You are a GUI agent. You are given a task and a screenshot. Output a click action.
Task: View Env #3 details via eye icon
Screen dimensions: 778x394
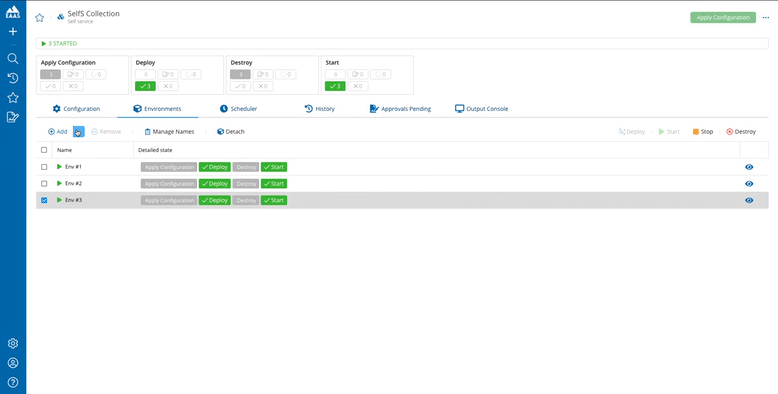pos(749,200)
